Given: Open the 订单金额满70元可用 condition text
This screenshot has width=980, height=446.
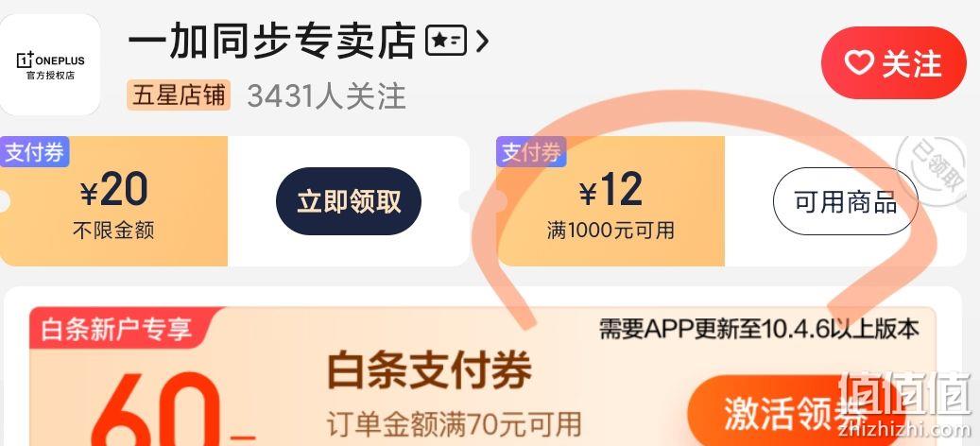Looking at the screenshot, I should [455, 424].
